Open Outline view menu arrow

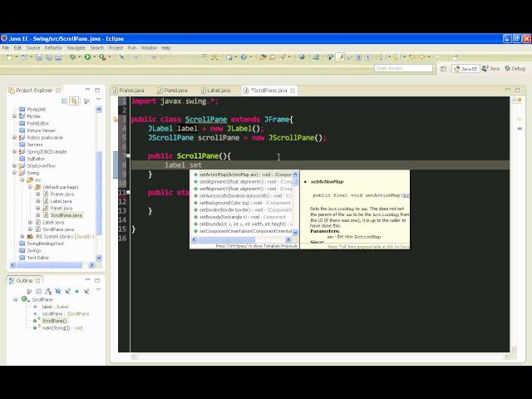tap(99, 289)
